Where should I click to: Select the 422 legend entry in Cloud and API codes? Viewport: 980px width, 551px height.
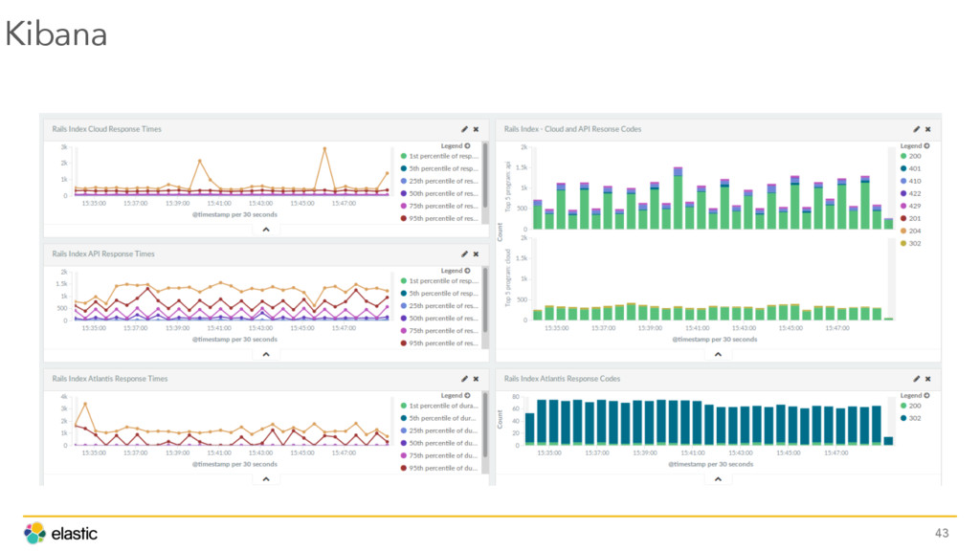[x=911, y=193]
